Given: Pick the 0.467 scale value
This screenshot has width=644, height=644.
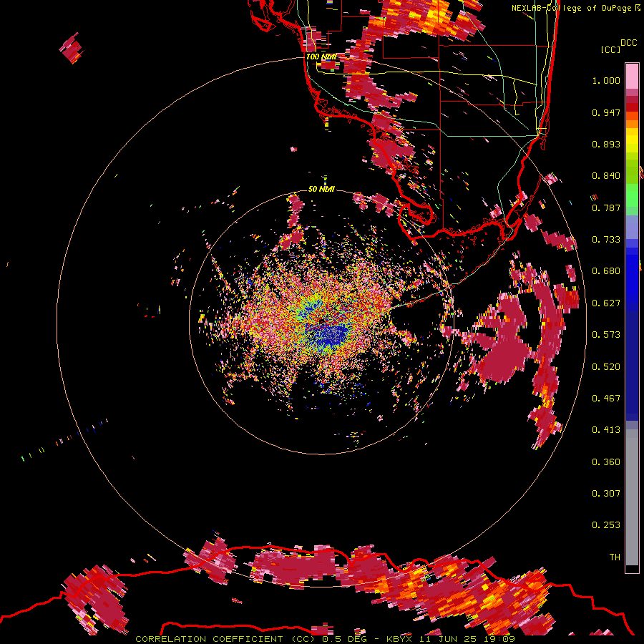Looking at the screenshot, I should coord(606,399).
